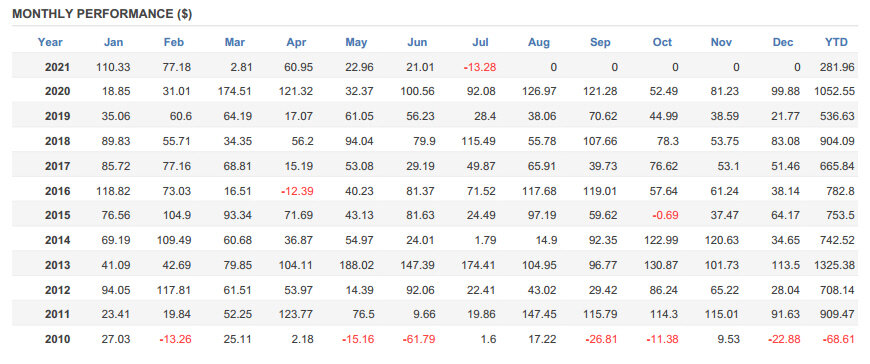Select the 2017 row label
870x364 pixels.
tap(57, 166)
